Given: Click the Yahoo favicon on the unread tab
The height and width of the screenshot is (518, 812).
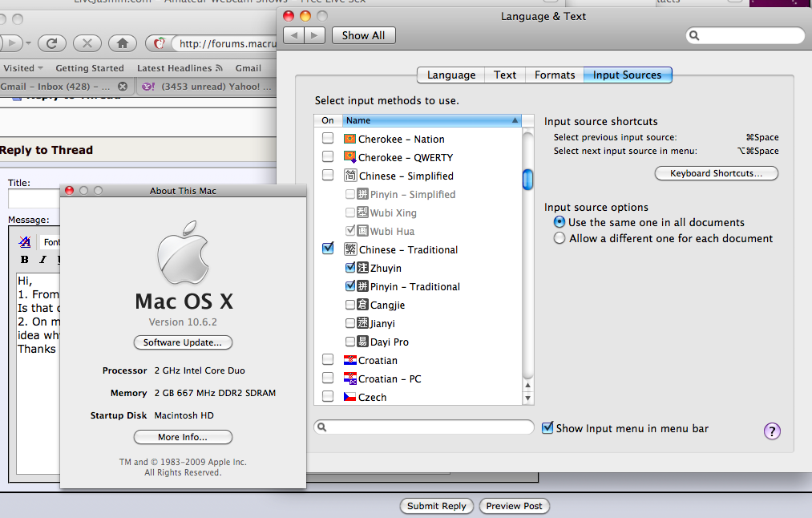Looking at the screenshot, I should [x=148, y=87].
